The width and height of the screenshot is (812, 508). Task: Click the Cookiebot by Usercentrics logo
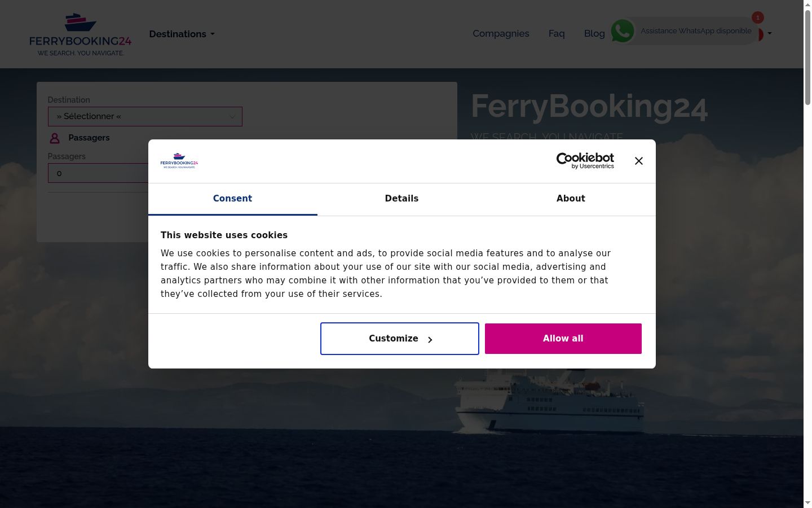point(585,161)
